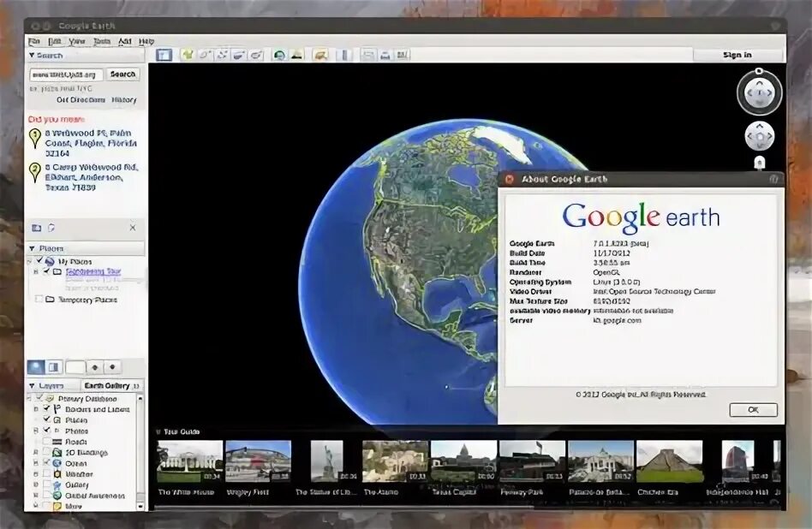
Task: Click the Add Image Overlay icon
Action: click(x=239, y=54)
